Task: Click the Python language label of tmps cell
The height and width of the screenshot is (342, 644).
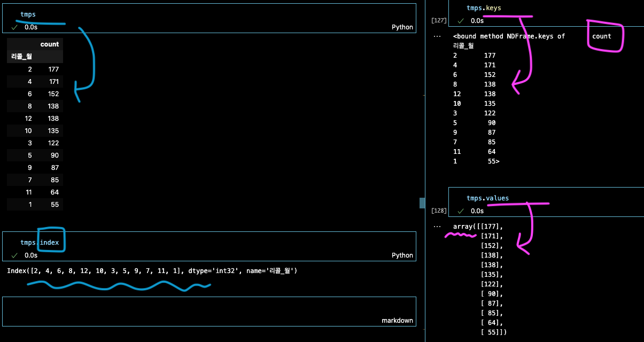Action: pos(402,27)
